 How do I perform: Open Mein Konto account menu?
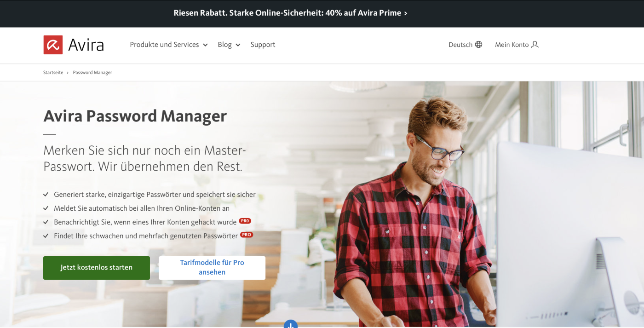(x=512, y=45)
